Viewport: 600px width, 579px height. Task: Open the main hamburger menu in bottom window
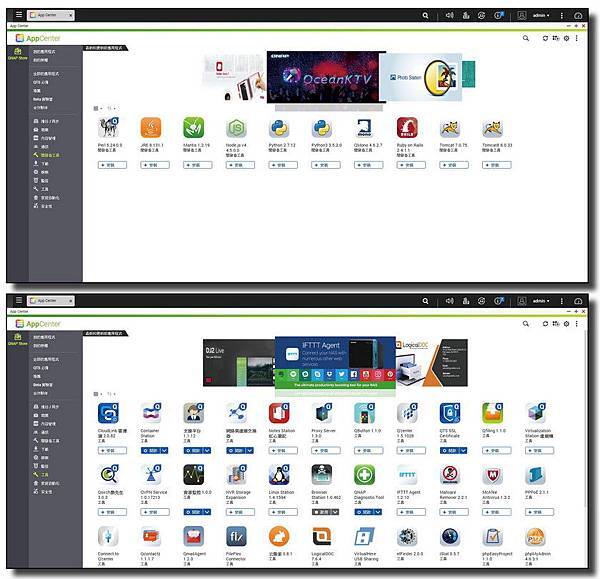19,300
